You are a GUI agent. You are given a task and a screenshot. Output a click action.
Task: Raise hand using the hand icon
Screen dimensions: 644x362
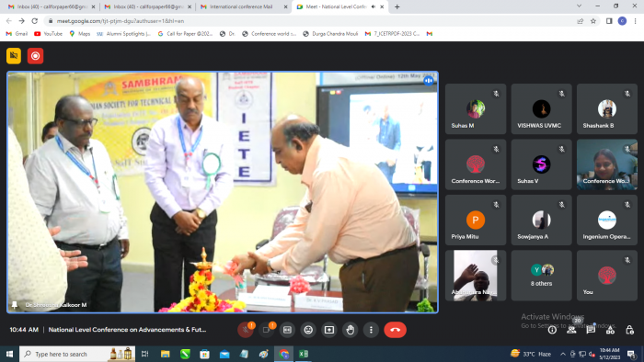tap(350, 330)
